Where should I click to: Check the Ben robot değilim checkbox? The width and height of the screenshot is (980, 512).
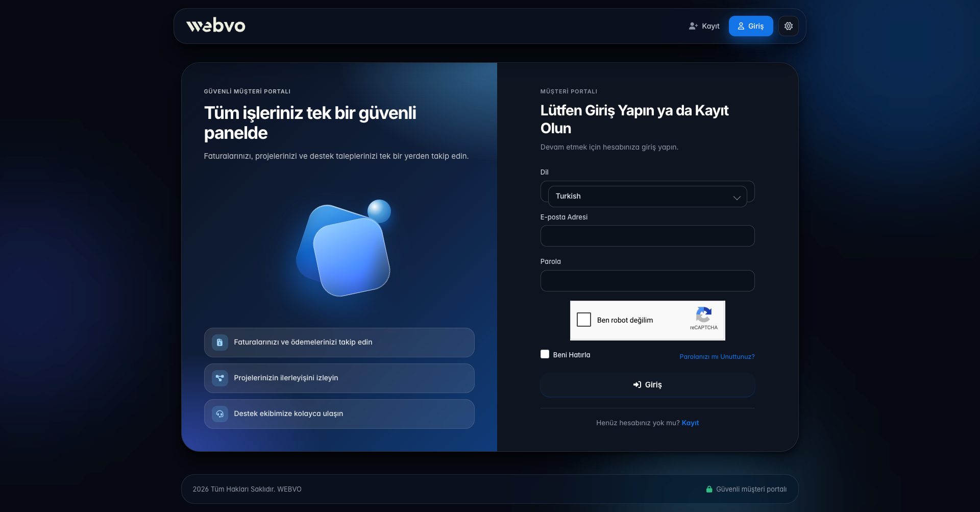(x=584, y=320)
